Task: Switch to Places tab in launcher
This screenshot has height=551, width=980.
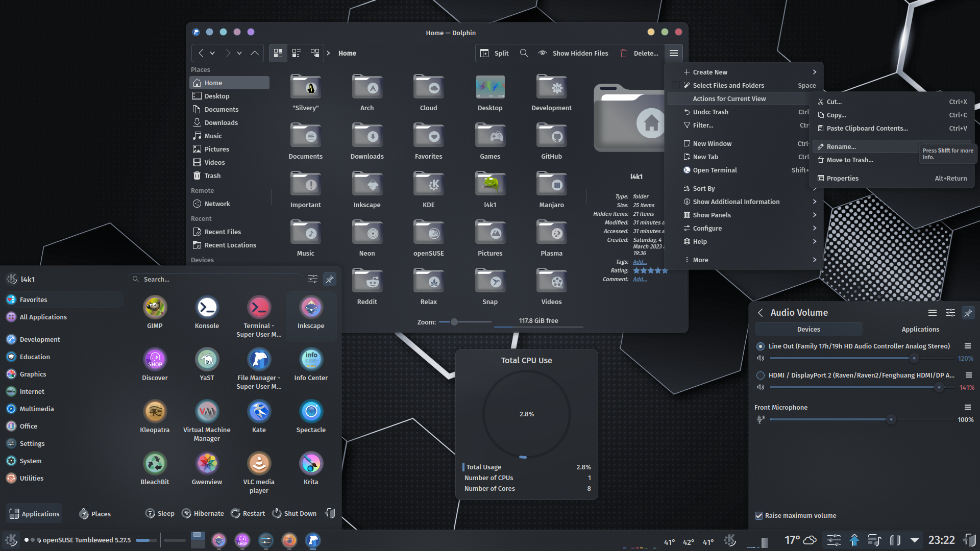Action: coord(95,514)
